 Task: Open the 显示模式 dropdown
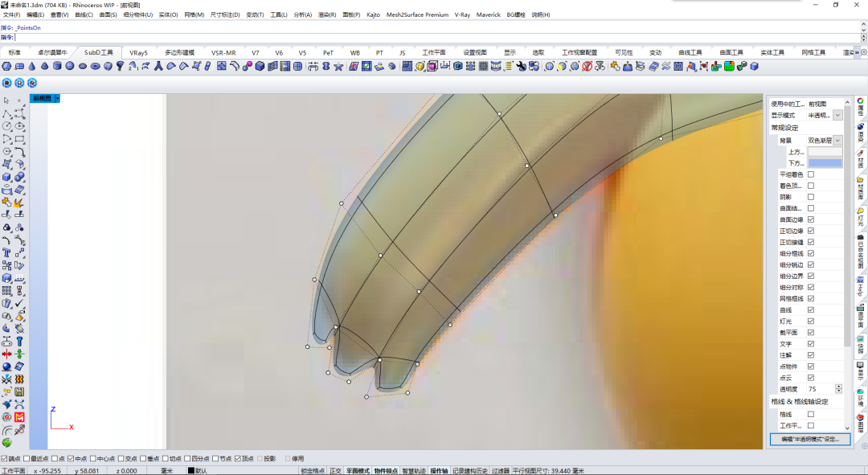(837, 115)
